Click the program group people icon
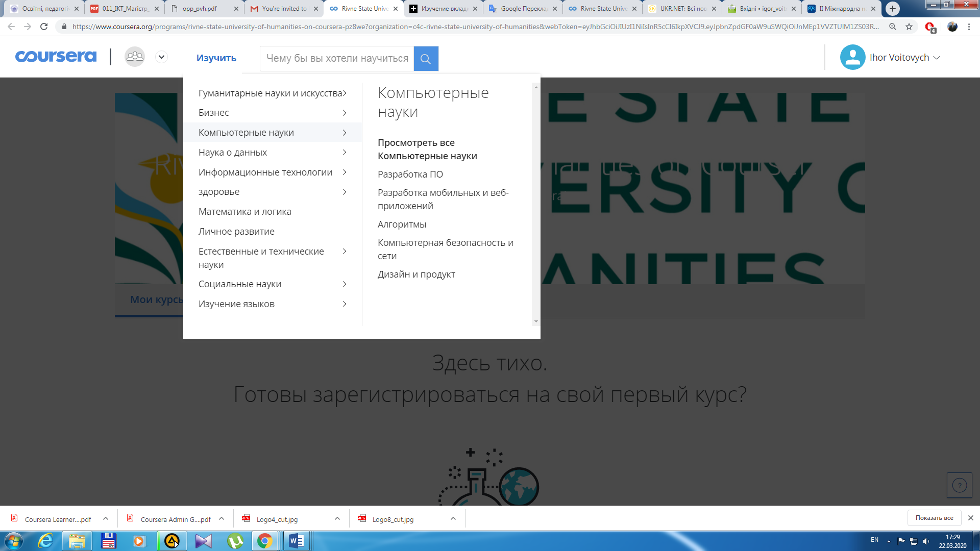 pyautogui.click(x=135, y=57)
